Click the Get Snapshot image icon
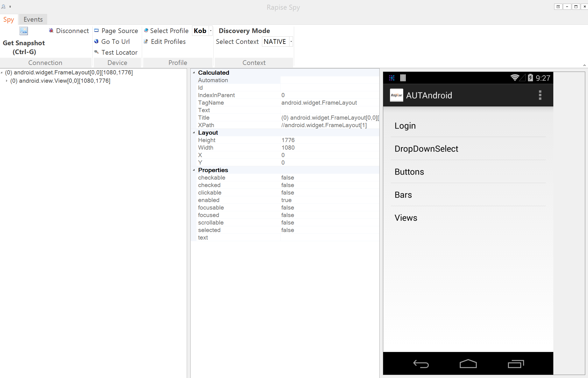Viewport: 588px width, 378px height. (24, 31)
